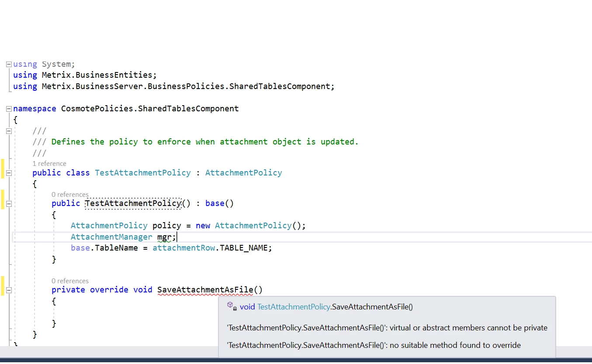This screenshot has height=364, width=592.
Task: Click the "TABLE_NAME" constant
Action: click(243, 248)
